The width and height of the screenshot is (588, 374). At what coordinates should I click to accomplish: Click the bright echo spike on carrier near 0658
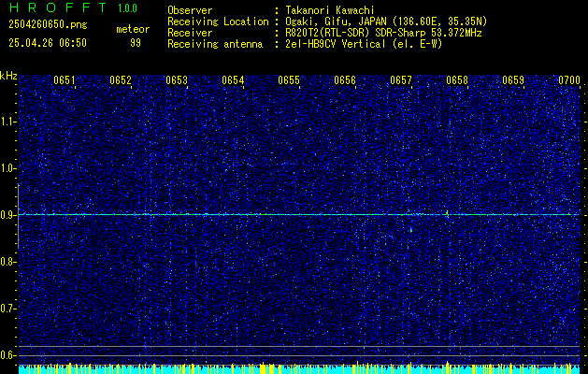[x=448, y=214]
